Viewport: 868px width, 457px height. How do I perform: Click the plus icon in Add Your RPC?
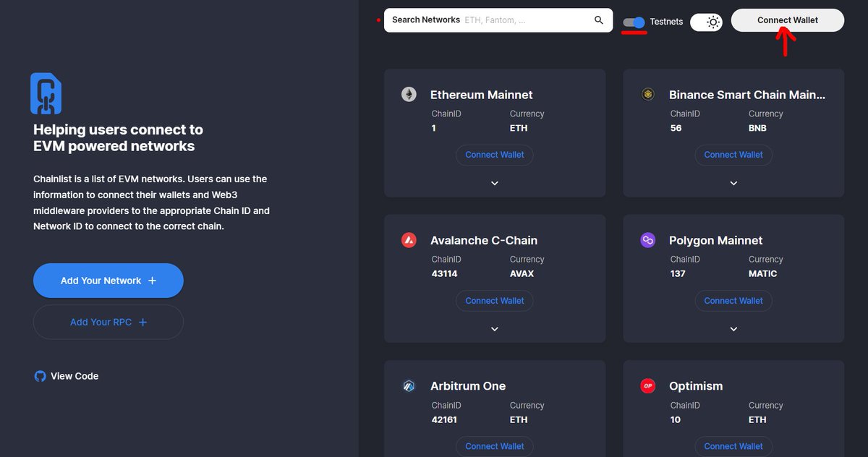(x=142, y=323)
